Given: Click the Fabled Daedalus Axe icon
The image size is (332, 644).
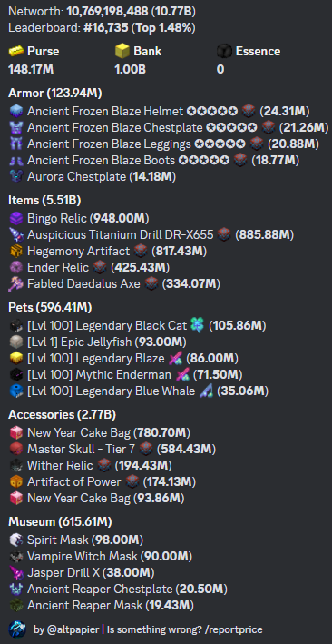Looking at the screenshot, I should tap(15, 283).
